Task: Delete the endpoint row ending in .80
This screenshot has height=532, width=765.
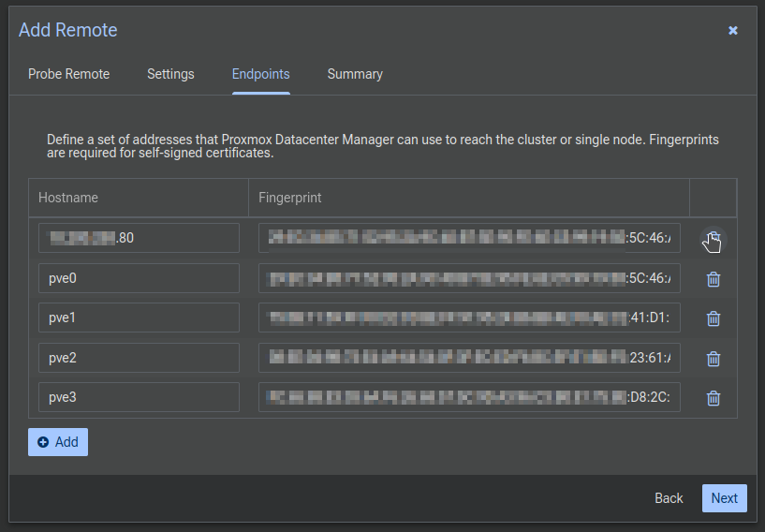Action: coord(713,239)
